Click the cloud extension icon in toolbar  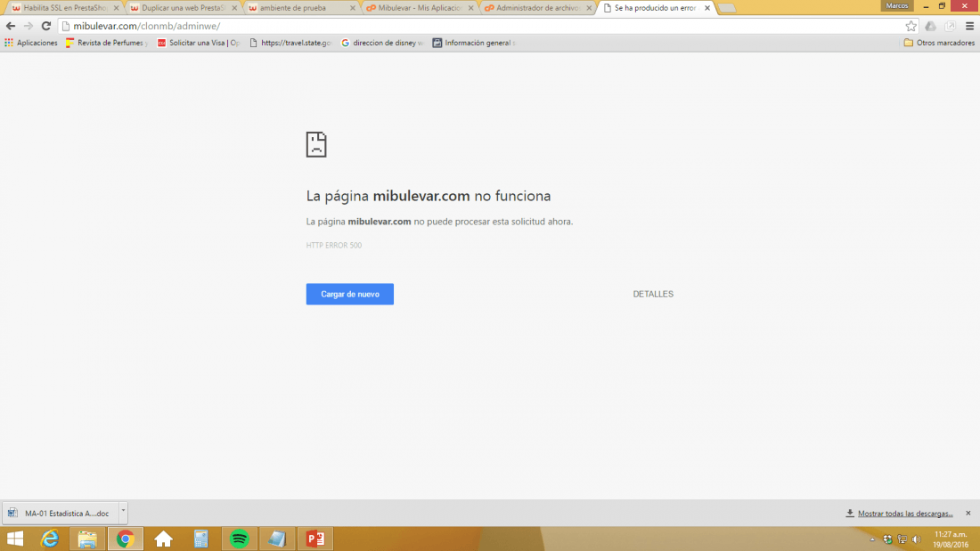coord(931,26)
